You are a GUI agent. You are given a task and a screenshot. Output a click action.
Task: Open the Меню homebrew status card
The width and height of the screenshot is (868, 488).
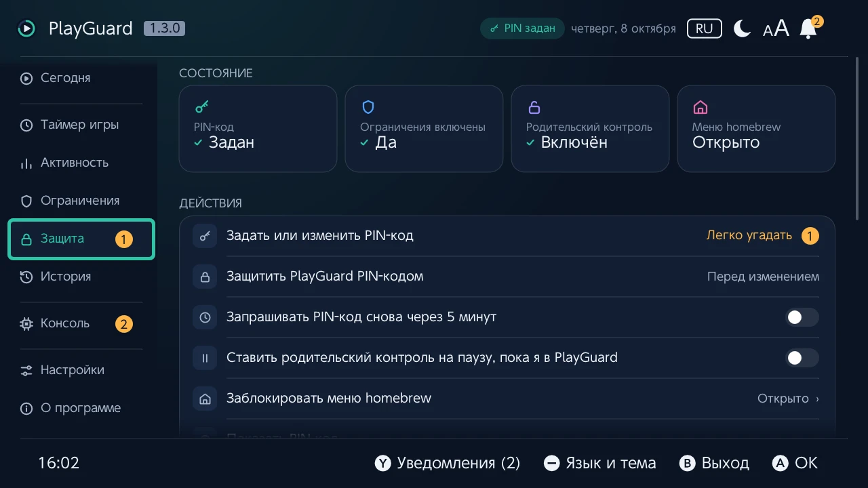(x=756, y=129)
